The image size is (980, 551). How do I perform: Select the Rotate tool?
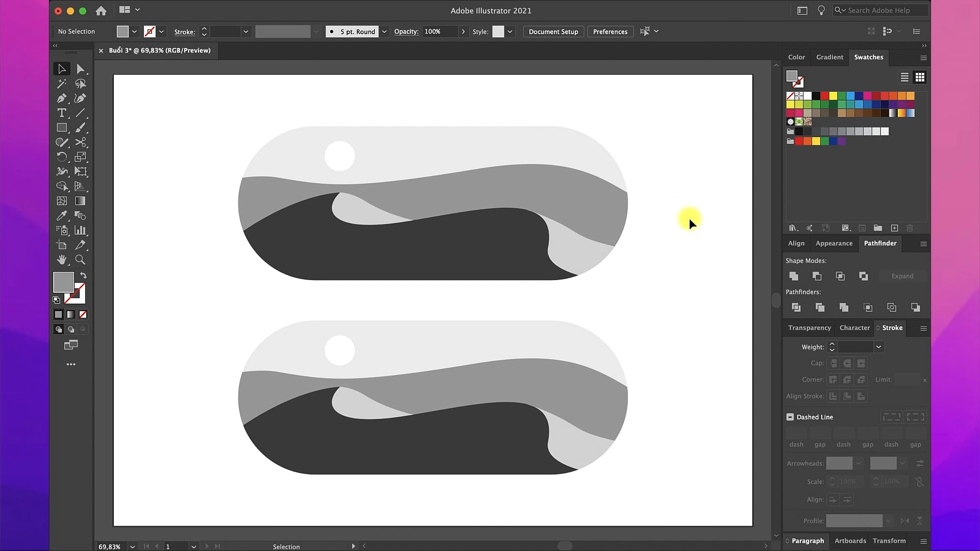(62, 157)
